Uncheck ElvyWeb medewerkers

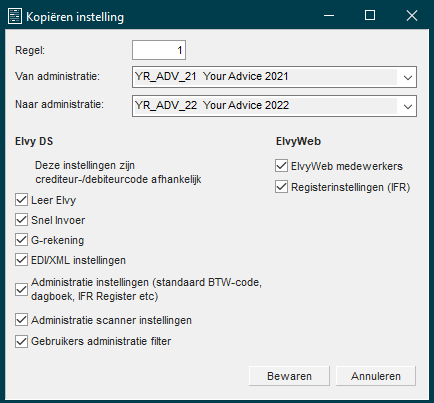tap(281, 166)
